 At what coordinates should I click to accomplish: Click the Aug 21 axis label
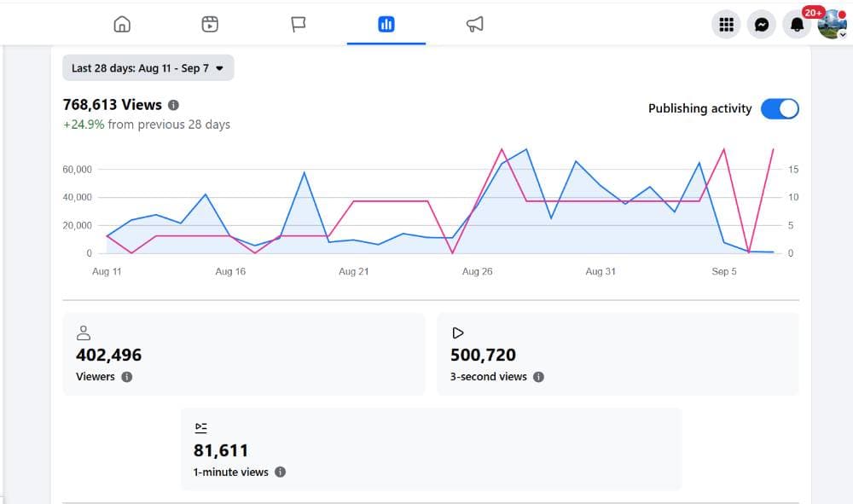pos(354,271)
